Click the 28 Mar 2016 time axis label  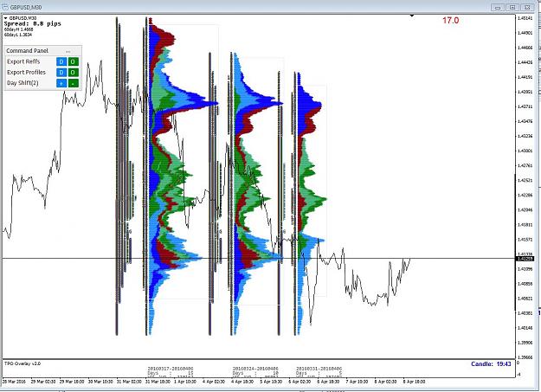coord(14,382)
